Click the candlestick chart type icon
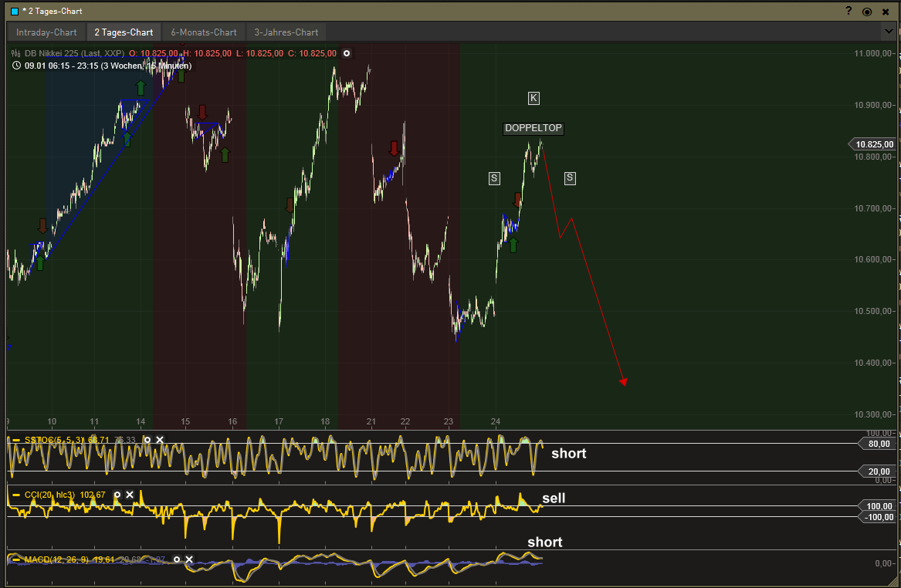This screenshot has width=901, height=588. pyautogui.click(x=16, y=53)
